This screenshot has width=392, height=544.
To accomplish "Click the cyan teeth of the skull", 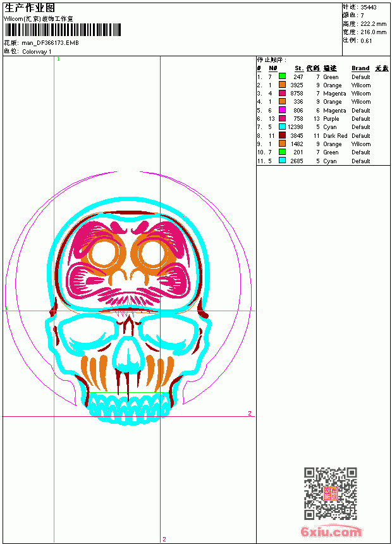I will pyautogui.click(x=129, y=407).
